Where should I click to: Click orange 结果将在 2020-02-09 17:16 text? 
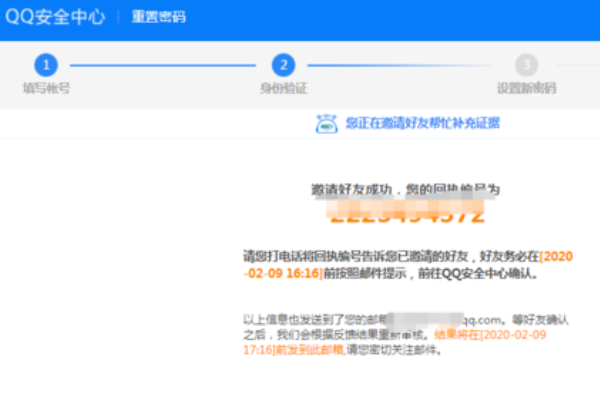[x=395, y=342]
